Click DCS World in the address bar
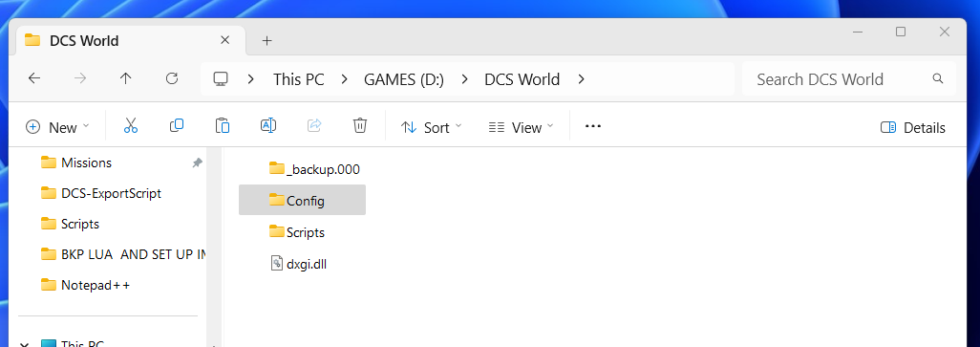Screen dimensions: 980x347 pyautogui.click(x=522, y=79)
